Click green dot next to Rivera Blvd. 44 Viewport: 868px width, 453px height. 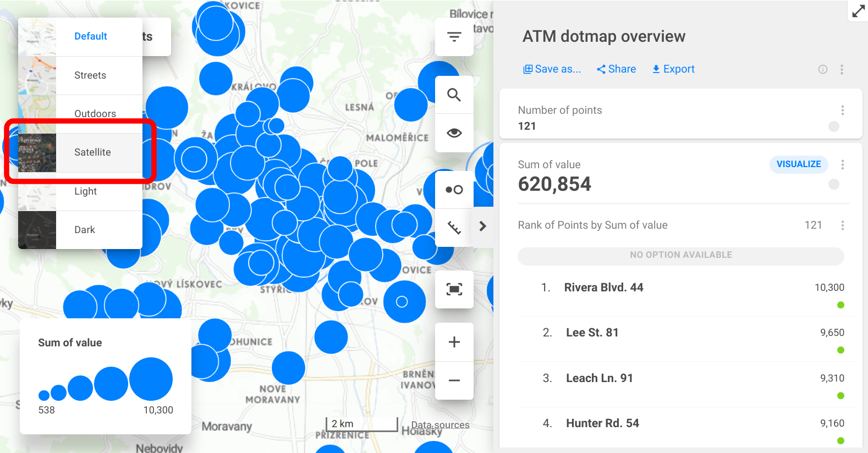[x=840, y=305]
